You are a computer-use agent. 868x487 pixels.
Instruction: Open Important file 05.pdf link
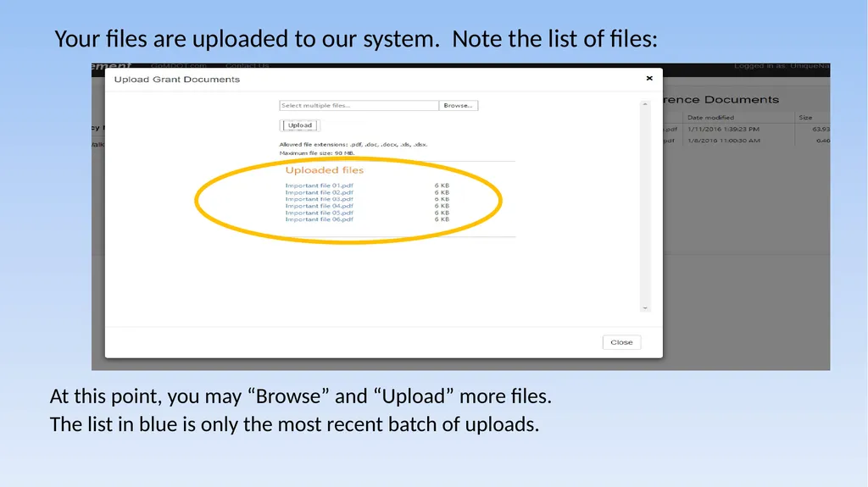click(319, 213)
